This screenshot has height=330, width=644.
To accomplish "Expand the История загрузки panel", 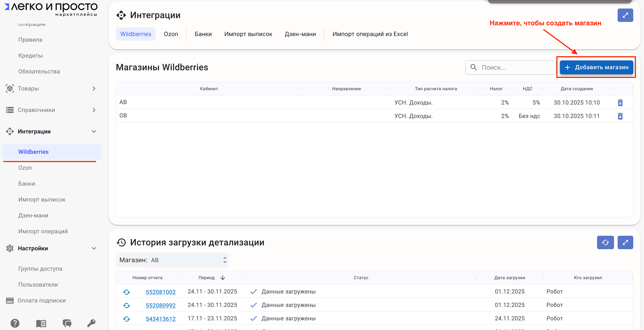I will [x=625, y=242].
